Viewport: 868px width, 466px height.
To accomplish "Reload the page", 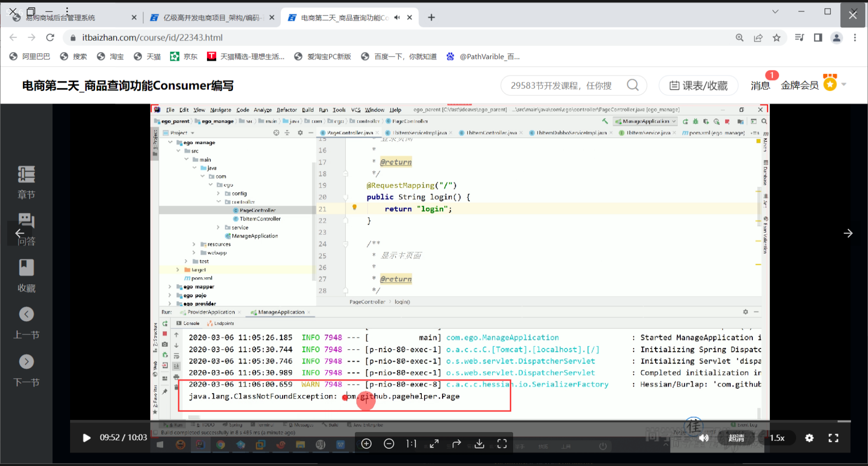I will [x=50, y=38].
